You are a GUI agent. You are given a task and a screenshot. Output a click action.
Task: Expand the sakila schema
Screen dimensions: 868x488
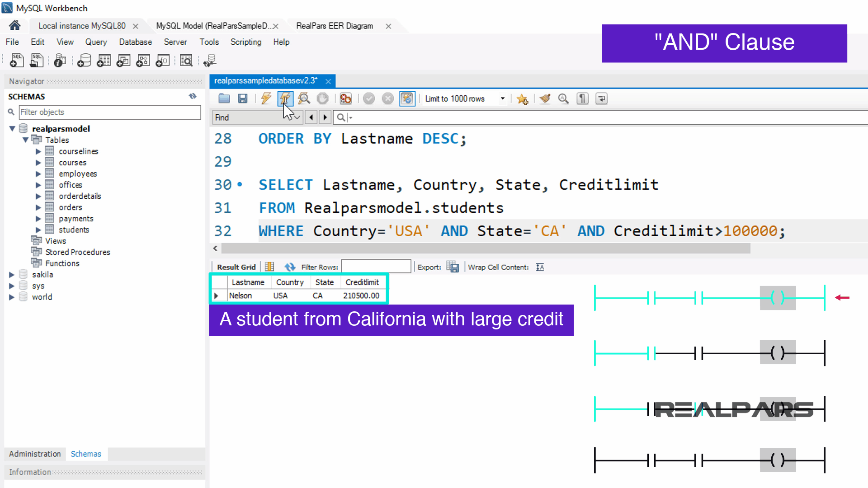12,274
